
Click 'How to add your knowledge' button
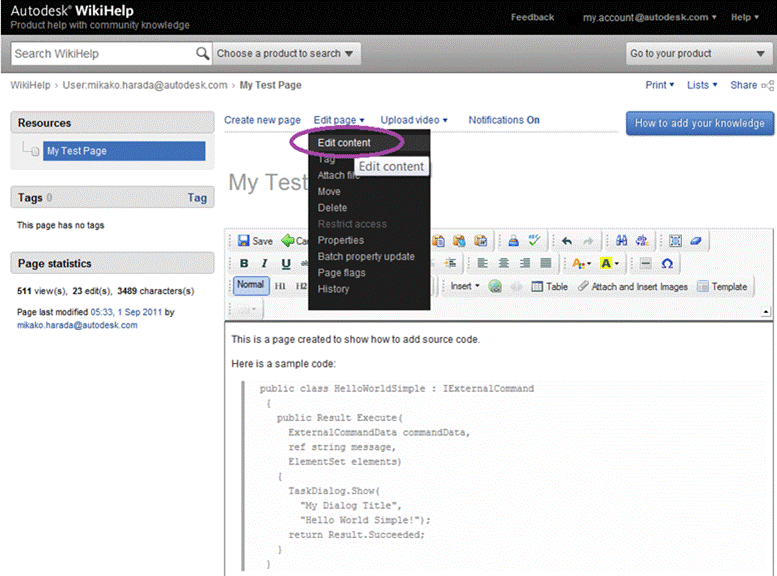tap(700, 123)
